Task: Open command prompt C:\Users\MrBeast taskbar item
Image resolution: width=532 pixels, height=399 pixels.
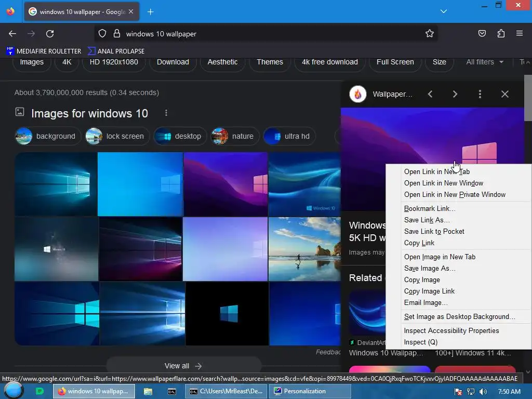Action: (226, 391)
